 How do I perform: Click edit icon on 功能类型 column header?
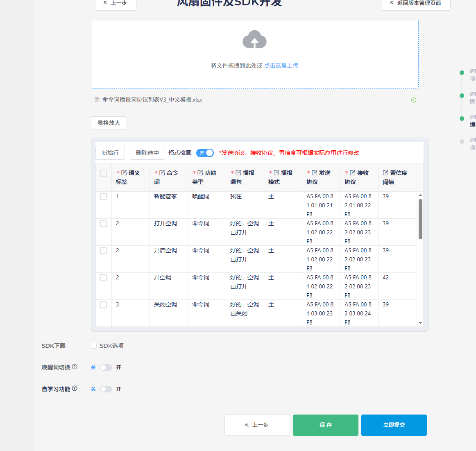[200, 173]
